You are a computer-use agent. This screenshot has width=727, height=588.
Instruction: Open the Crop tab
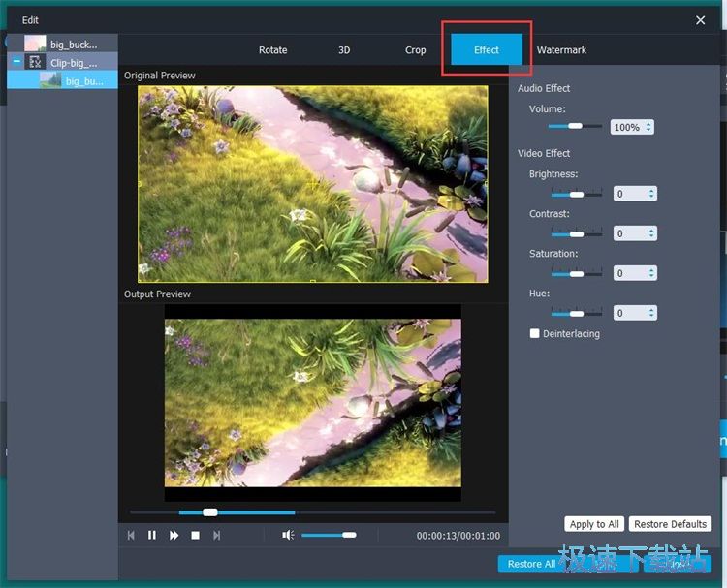point(415,50)
